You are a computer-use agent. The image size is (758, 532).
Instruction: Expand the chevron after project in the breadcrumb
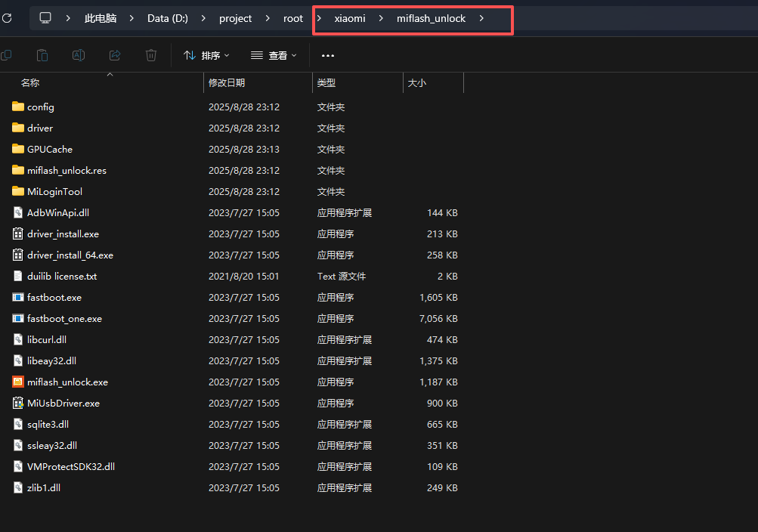point(268,18)
